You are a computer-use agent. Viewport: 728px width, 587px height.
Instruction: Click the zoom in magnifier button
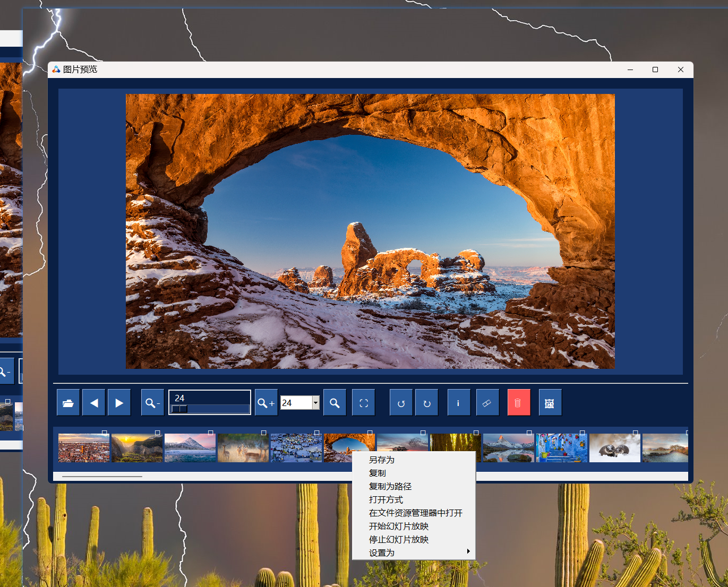266,403
